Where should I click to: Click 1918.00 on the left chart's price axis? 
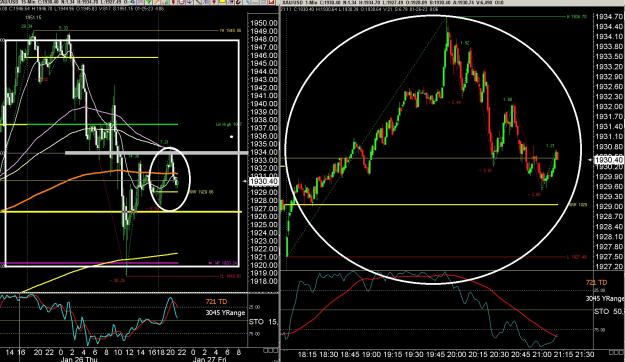pos(264,281)
